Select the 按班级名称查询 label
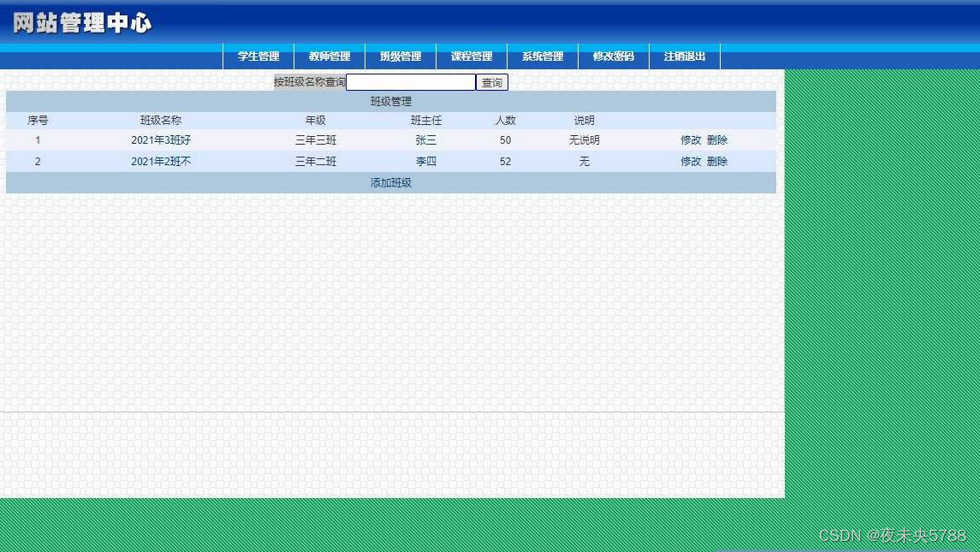 310,82
